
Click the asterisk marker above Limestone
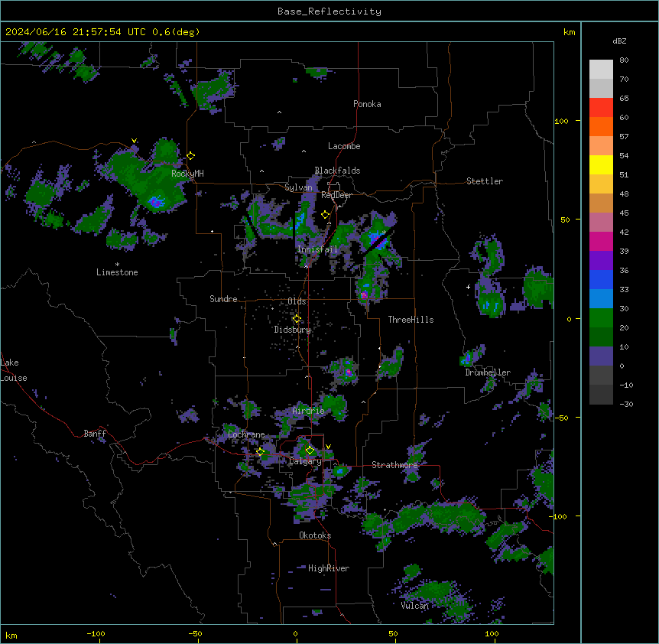click(x=117, y=265)
